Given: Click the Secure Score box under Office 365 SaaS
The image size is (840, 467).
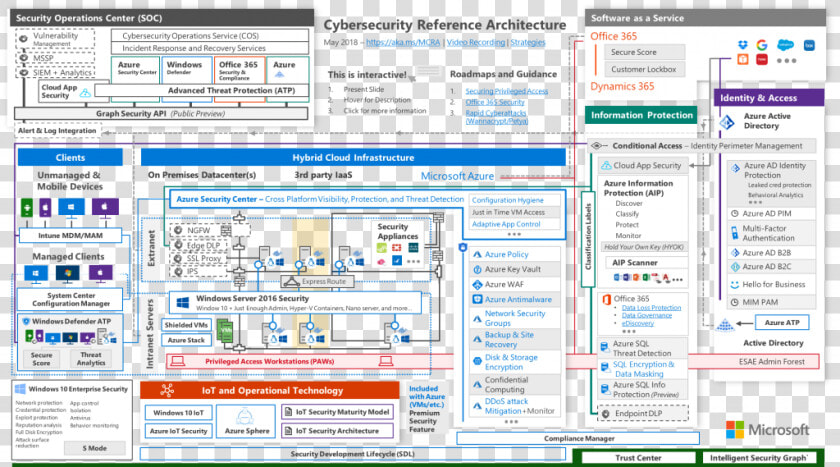Looking at the screenshot, I should (x=644, y=52).
